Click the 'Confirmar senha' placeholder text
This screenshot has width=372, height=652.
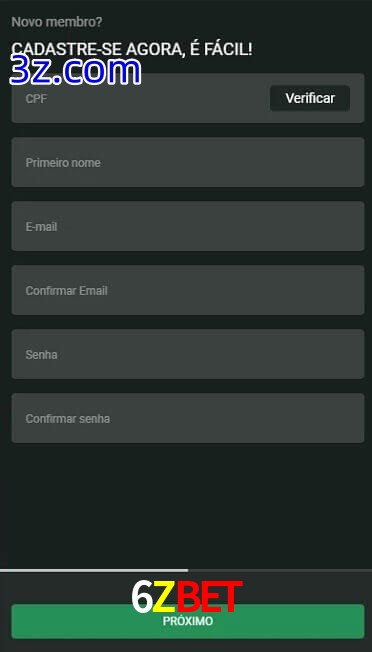pos(68,419)
